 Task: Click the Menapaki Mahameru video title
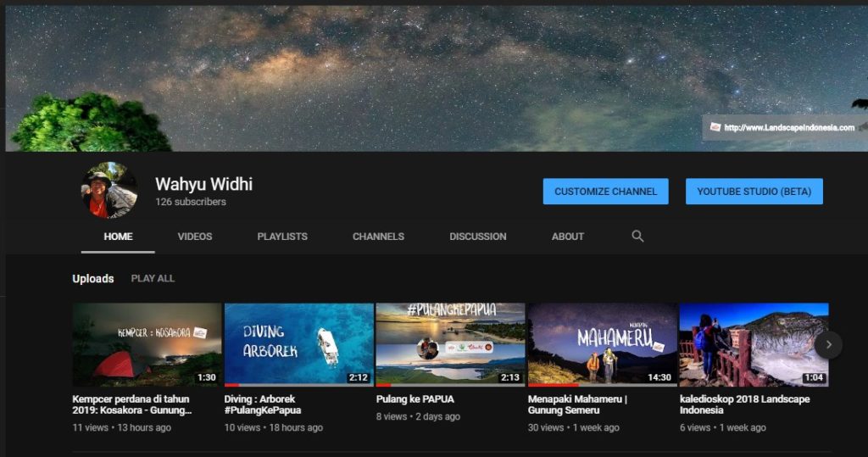point(582,404)
